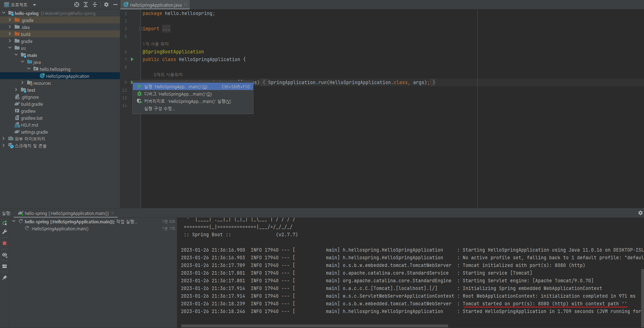Switch to HelloSpringApplication.java editor tab

point(156,5)
